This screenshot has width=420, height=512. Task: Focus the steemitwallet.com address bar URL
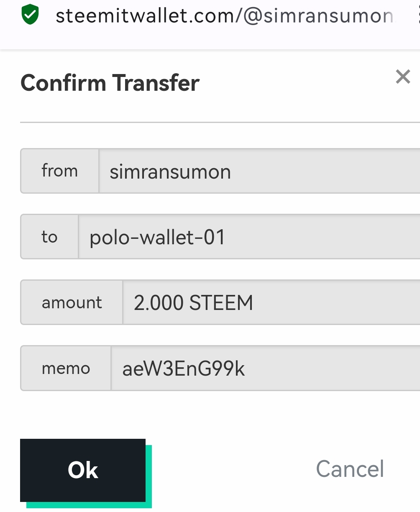tap(225, 16)
